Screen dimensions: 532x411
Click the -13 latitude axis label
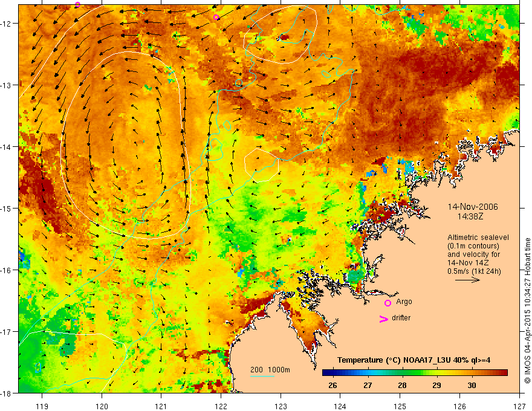coord(6,85)
